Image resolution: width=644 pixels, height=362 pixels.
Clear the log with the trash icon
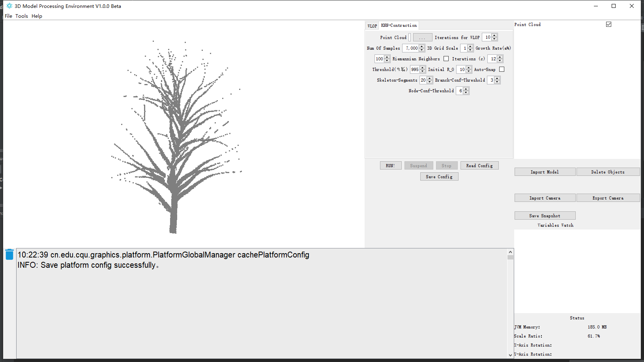coord(9,254)
